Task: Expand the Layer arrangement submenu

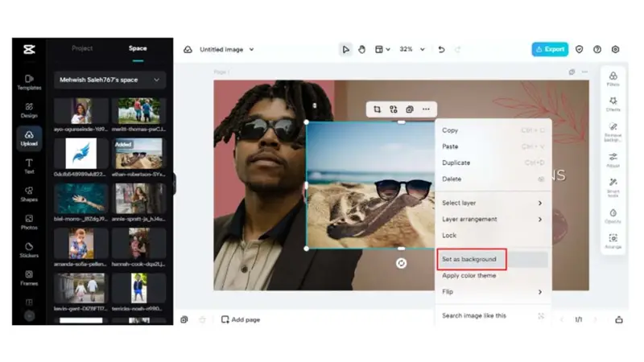Action: coord(493,219)
